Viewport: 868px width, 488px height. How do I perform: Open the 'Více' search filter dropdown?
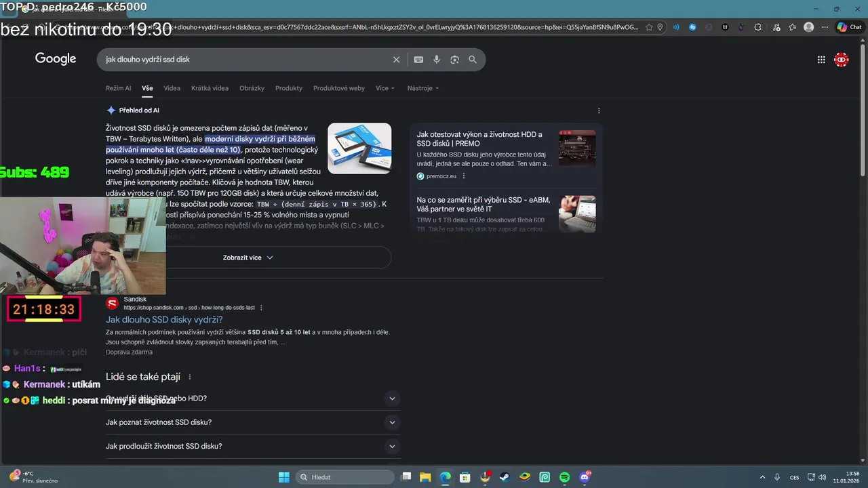coord(385,88)
